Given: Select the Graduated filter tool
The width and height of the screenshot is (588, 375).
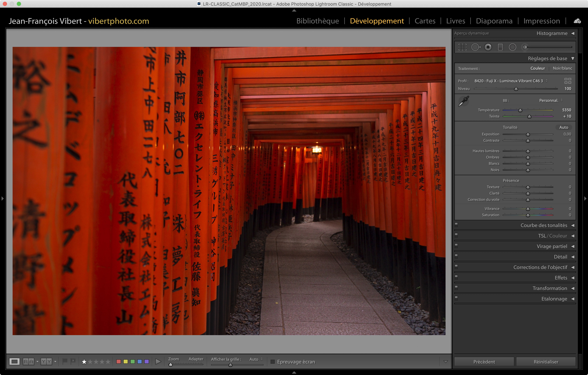Looking at the screenshot, I should 500,47.
